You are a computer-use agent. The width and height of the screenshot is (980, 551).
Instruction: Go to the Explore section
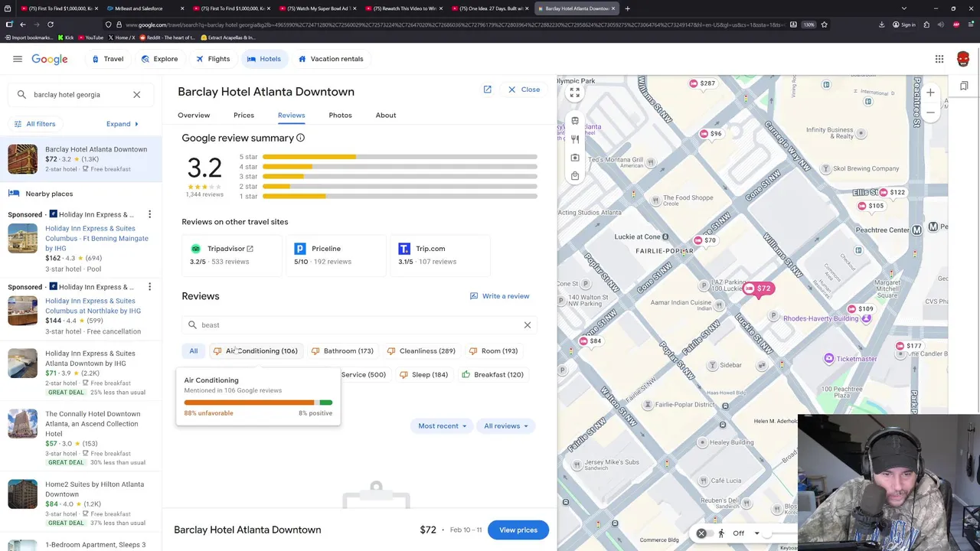point(159,59)
